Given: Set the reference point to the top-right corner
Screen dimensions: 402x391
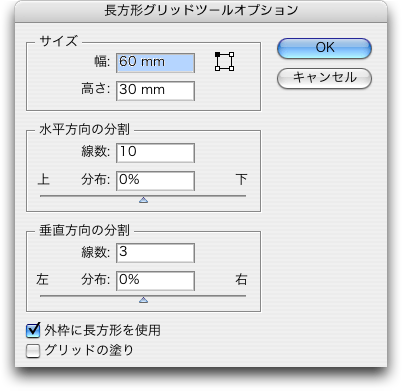Looking at the screenshot, I should [231, 54].
